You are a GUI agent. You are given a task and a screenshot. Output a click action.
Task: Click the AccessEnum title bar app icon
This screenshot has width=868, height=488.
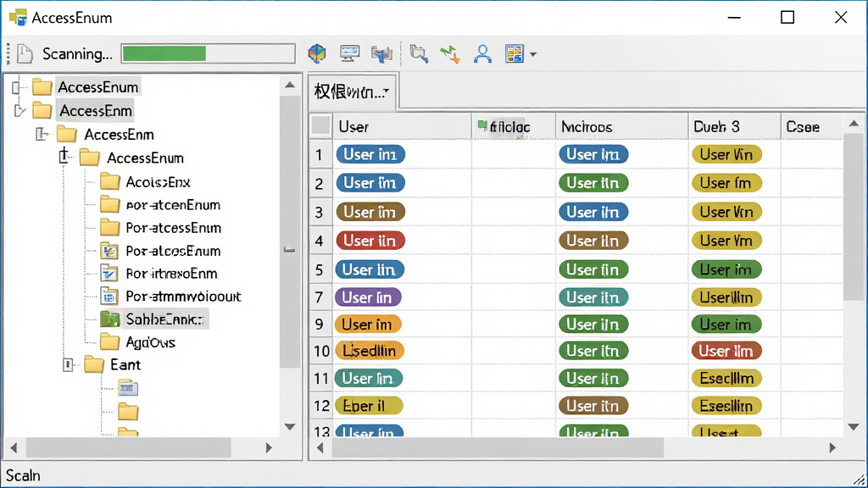pos(19,18)
